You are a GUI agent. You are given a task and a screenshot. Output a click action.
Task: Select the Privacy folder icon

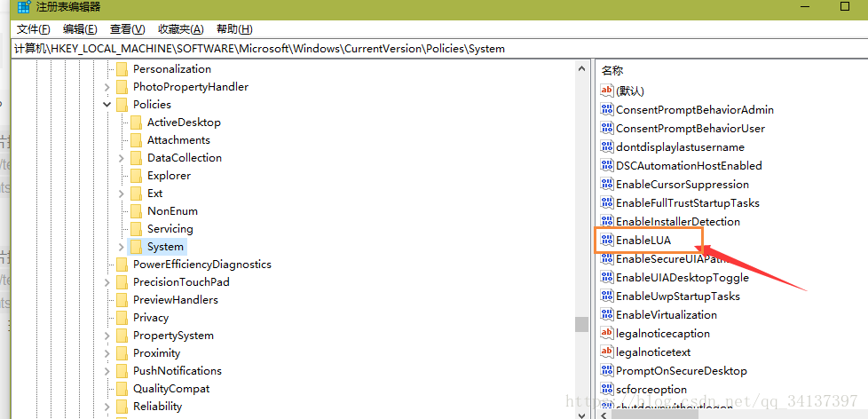click(x=122, y=317)
